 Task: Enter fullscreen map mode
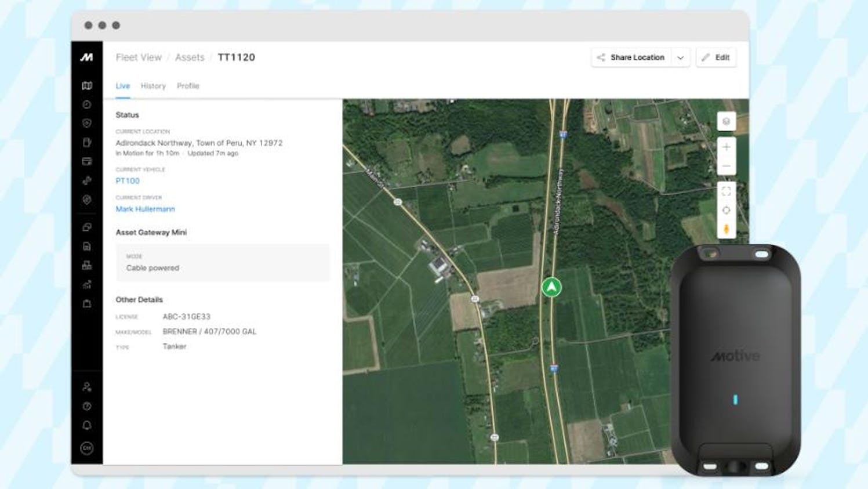[726, 191]
